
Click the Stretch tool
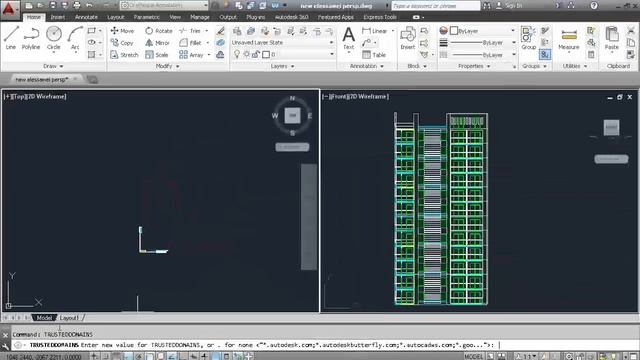[x=124, y=55]
